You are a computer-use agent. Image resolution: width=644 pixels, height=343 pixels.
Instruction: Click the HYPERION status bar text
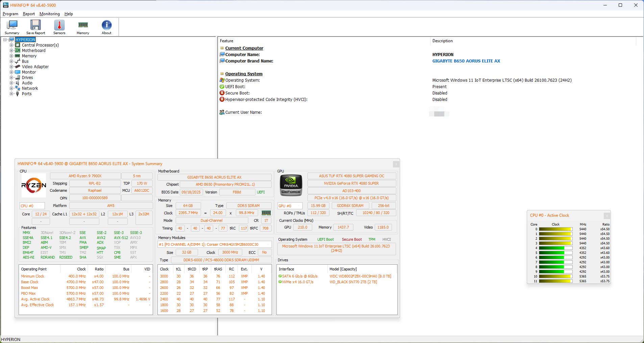click(11, 340)
